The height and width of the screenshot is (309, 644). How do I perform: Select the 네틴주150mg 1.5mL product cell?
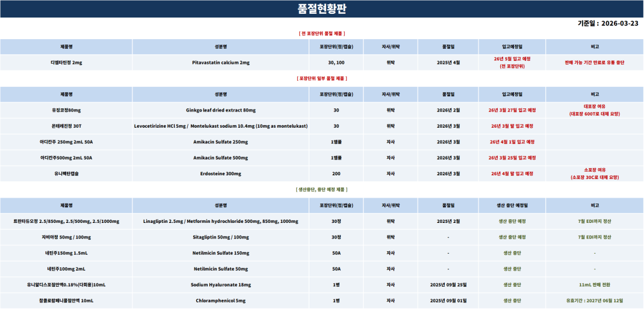pyautogui.click(x=66, y=253)
